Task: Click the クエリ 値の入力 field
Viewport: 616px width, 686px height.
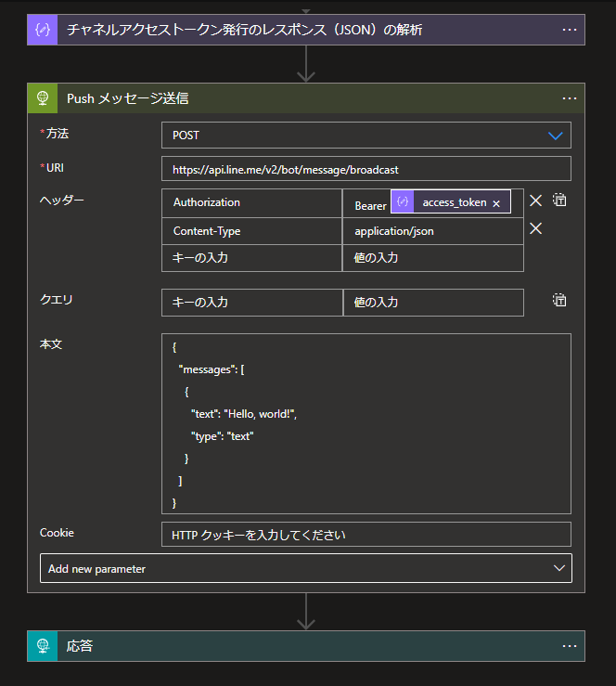Action: point(433,303)
